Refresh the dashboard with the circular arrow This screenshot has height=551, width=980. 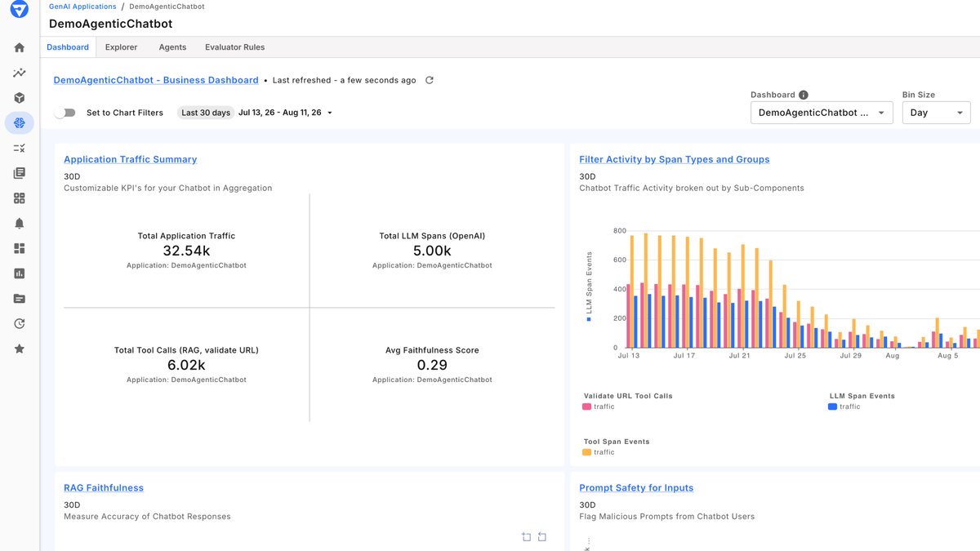(x=430, y=80)
